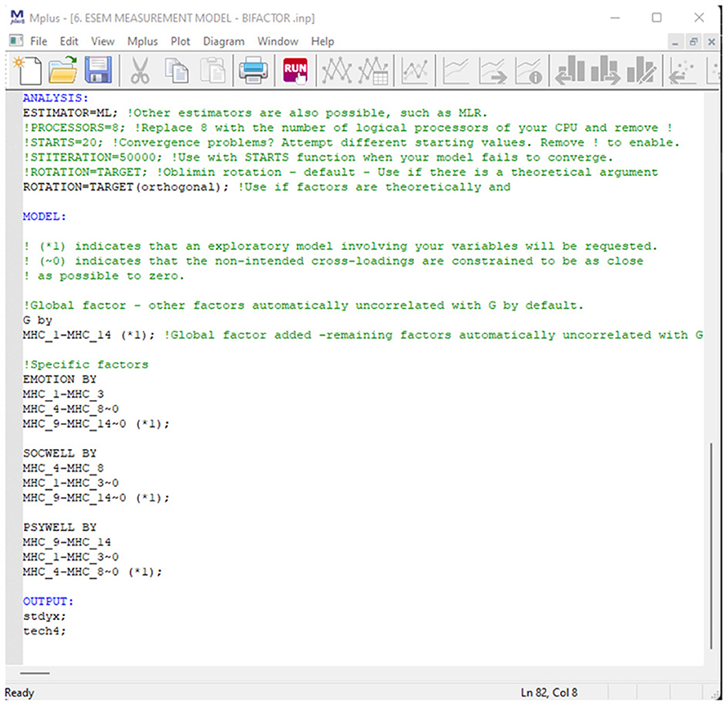Click the scatter plot with arrow icon
Viewport: 728px width, 706px height.
682,71
